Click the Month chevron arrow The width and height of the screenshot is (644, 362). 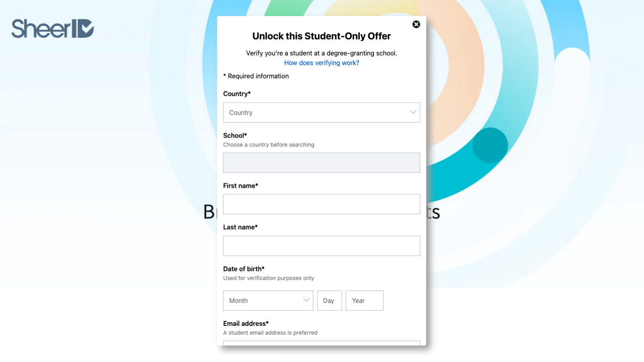click(306, 300)
